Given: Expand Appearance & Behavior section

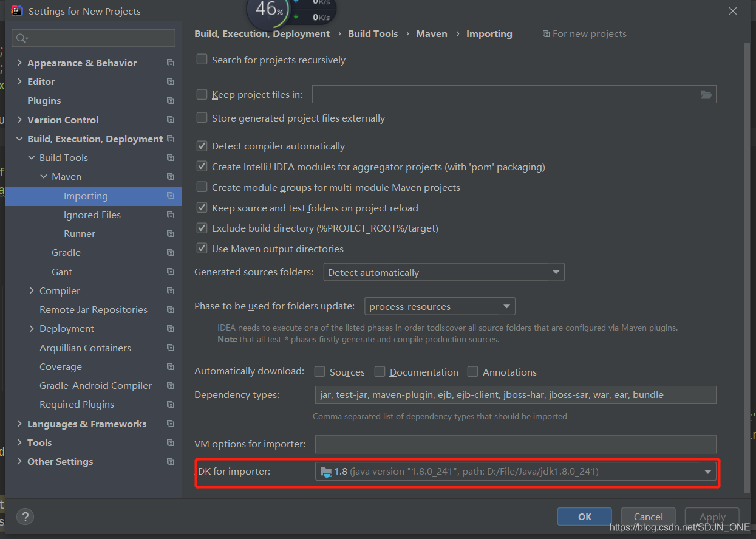Looking at the screenshot, I should (19, 63).
